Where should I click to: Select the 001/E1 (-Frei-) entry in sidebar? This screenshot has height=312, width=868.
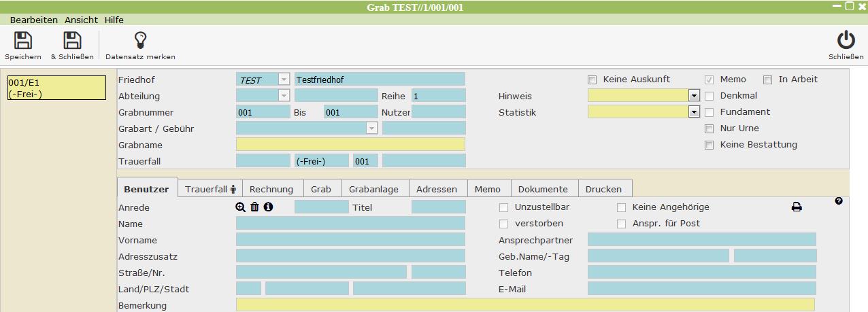(x=56, y=88)
